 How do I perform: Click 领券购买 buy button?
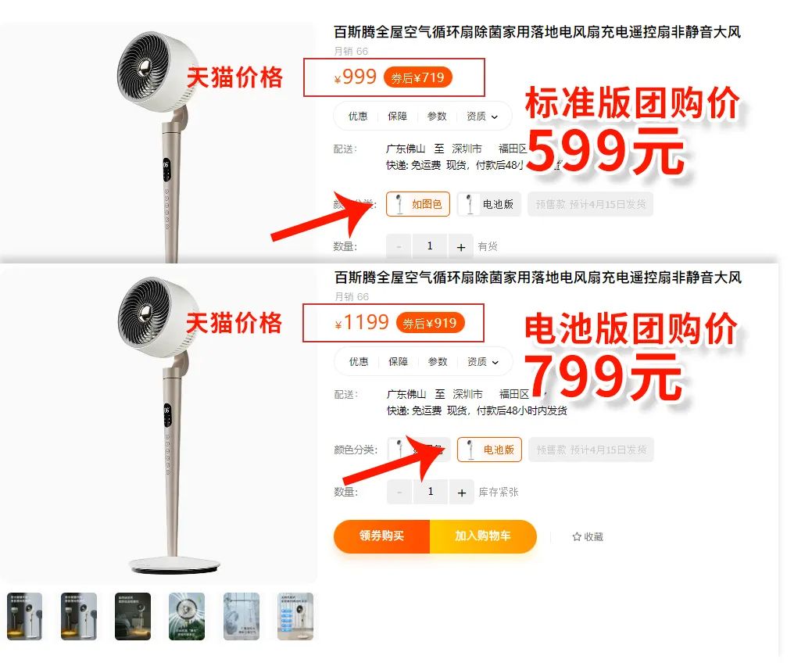click(381, 536)
